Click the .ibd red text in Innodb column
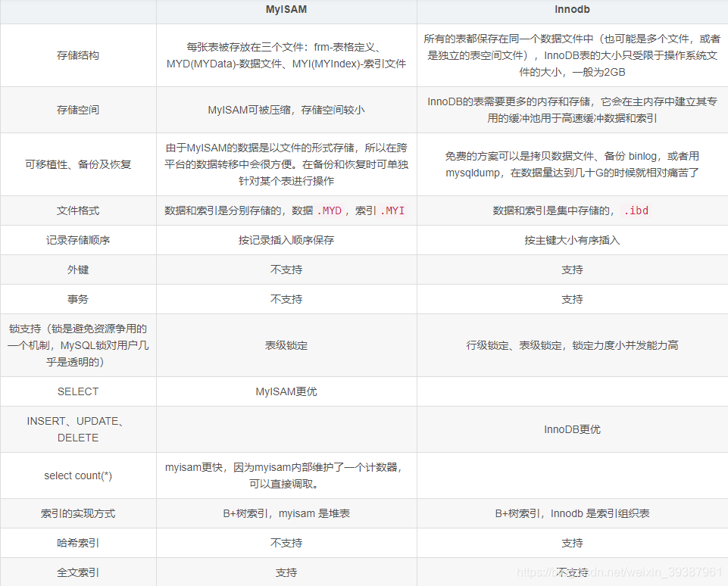728x586 pixels. [x=636, y=210]
